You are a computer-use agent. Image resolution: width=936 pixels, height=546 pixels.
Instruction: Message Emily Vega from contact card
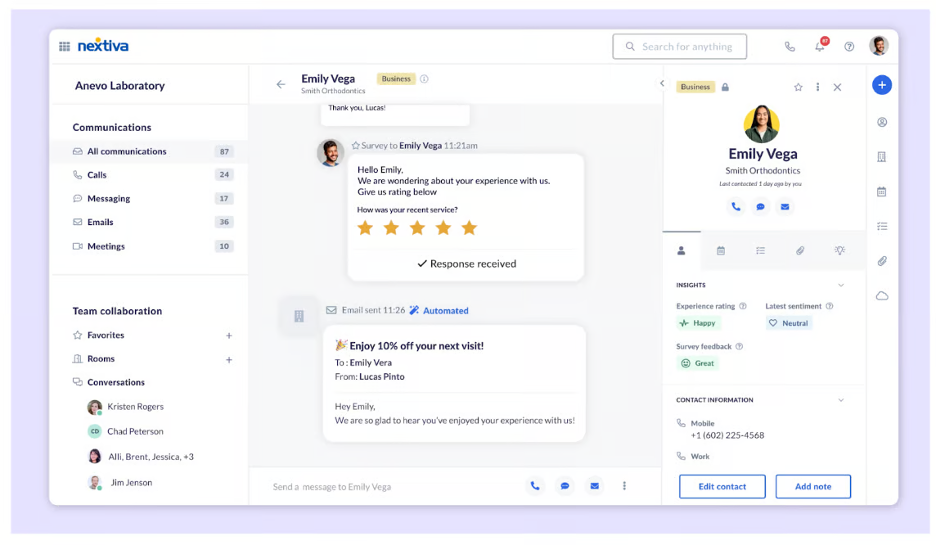(760, 207)
